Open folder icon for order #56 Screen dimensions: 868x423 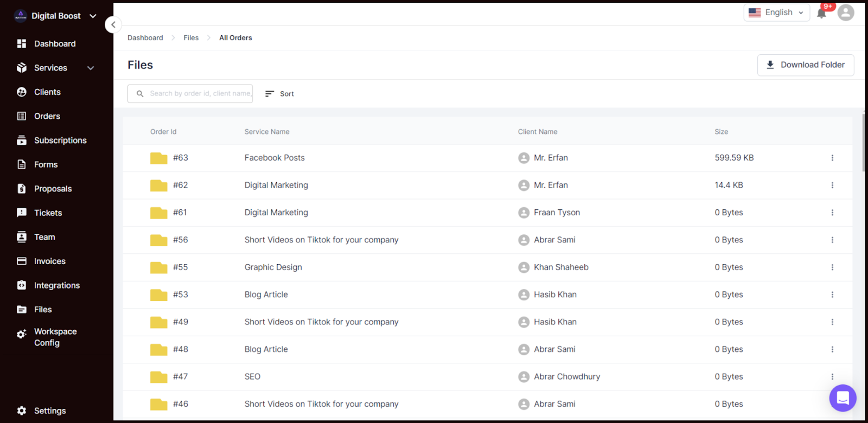point(158,240)
